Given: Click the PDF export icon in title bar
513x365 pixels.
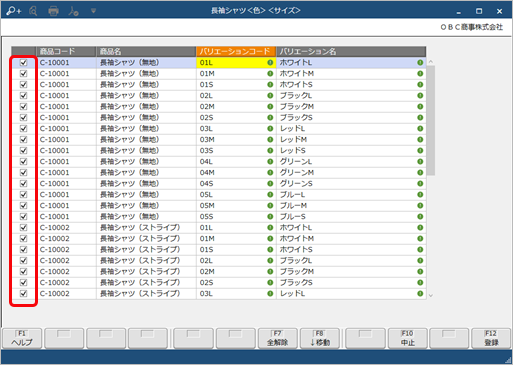Looking at the screenshot, I should pos(73,11).
